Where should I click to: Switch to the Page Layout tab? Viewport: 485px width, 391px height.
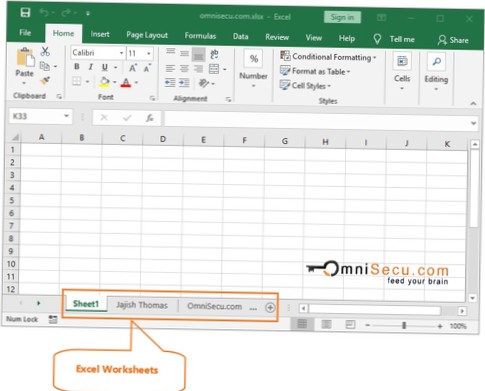147,35
